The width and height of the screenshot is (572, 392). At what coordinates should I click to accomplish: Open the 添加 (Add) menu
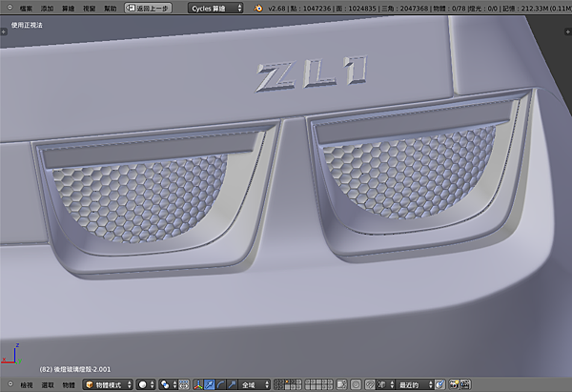coord(47,8)
